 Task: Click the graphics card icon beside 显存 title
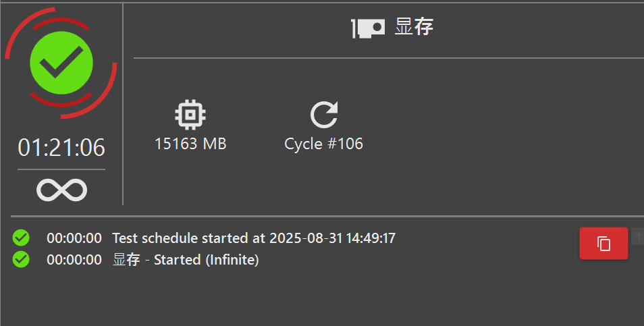pos(369,28)
